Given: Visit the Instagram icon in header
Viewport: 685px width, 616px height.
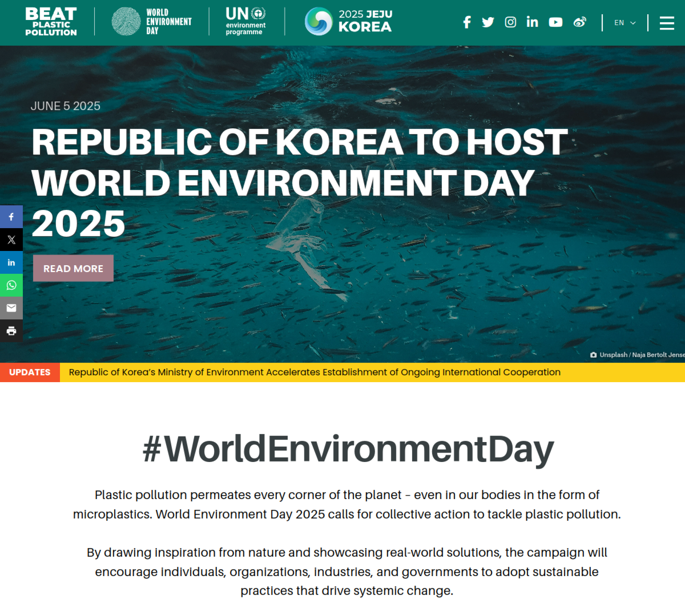Looking at the screenshot, I should (510, 22).
